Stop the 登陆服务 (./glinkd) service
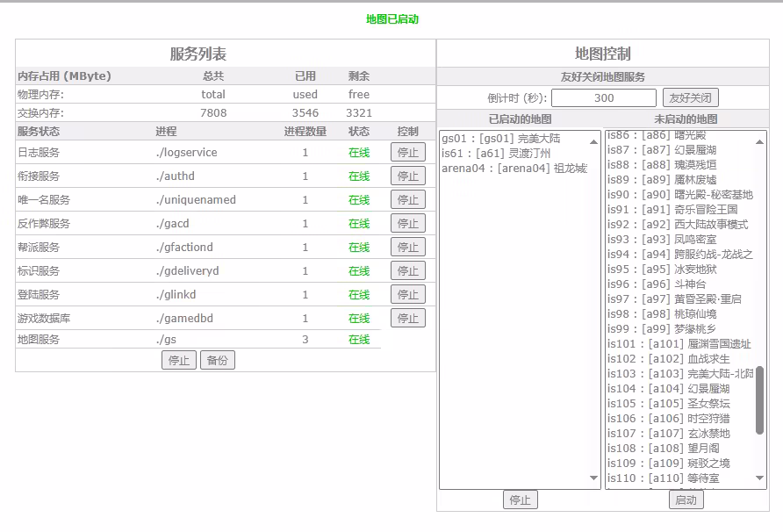 (x=407, y=294)
